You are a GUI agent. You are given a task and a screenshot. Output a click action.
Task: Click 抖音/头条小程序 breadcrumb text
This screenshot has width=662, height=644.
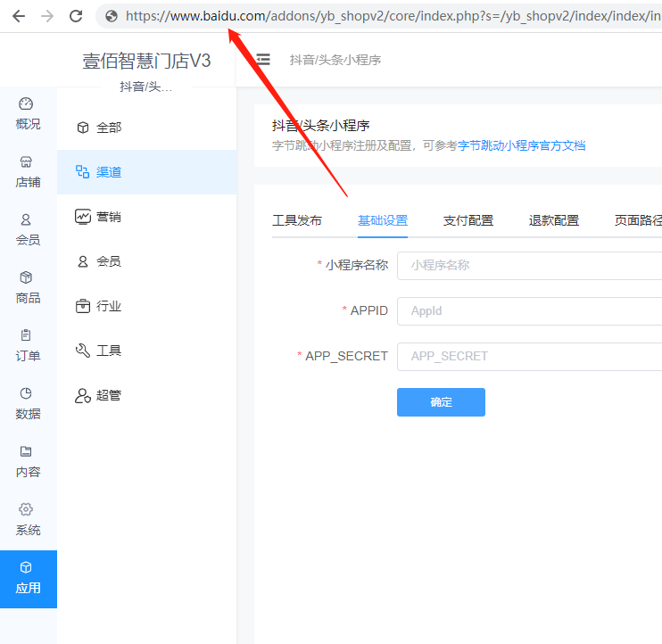coord(335,60)
